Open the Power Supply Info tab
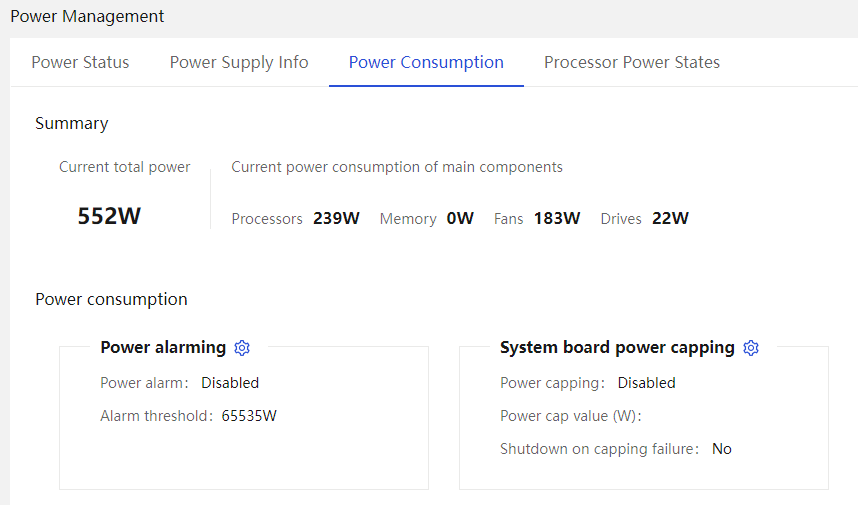Image resolution: width=858 pixels, height=505 pixels. tap(239, 62)
